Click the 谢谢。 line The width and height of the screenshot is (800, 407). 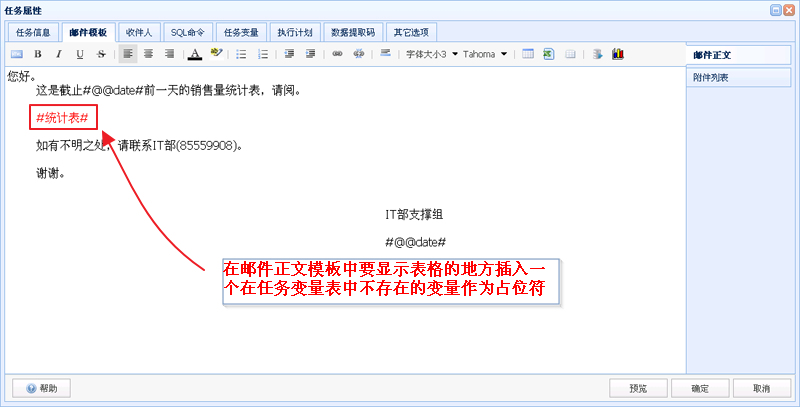(50, 172)
